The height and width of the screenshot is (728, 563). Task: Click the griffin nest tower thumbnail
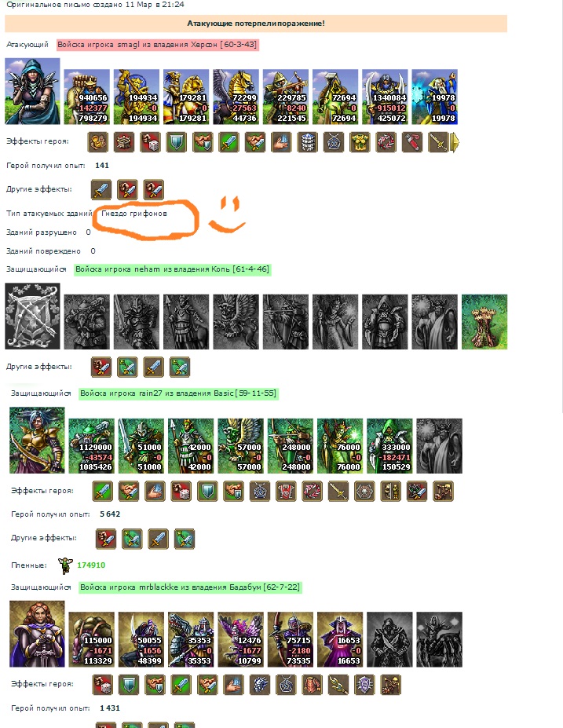pyautogui.click(x=484, y=322)
